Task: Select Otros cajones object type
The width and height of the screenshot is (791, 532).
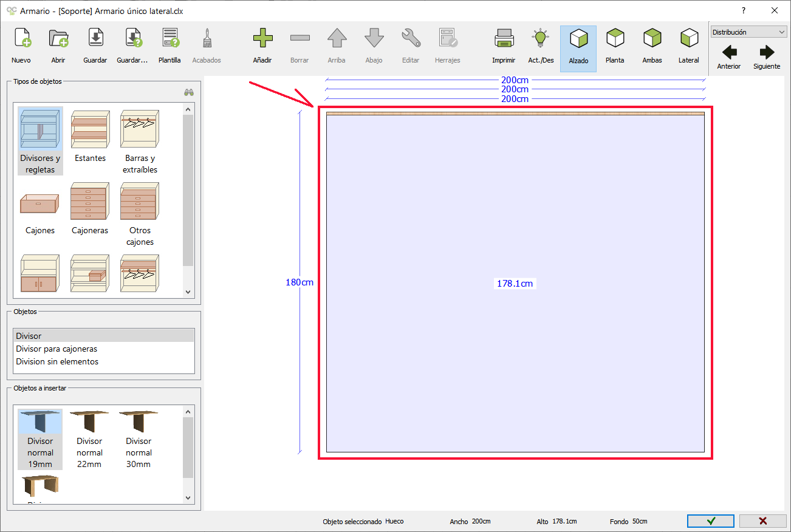Action: [x=140, y=214]
